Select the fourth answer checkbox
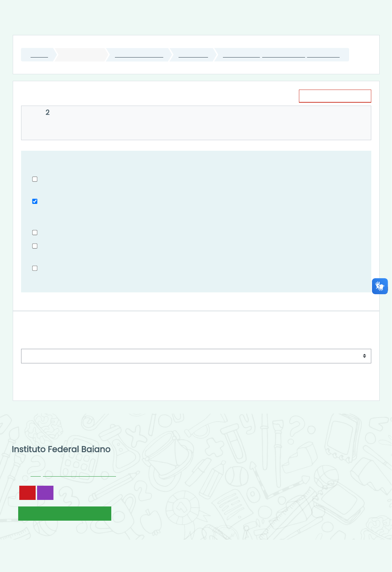Viewport: 392px width, 572px height. (x=35, y=246)
